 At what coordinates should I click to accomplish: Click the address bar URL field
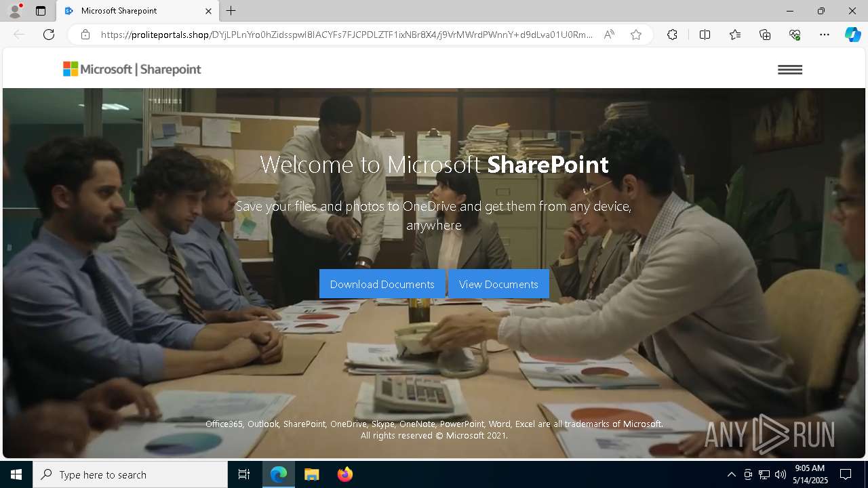click(x=346, y=35)
